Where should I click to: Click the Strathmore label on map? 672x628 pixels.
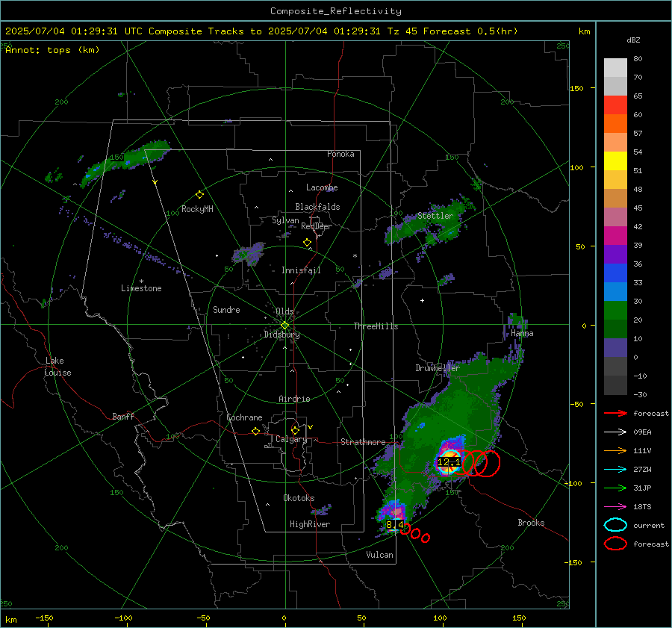pyautogui.click(x=363, y=442)
